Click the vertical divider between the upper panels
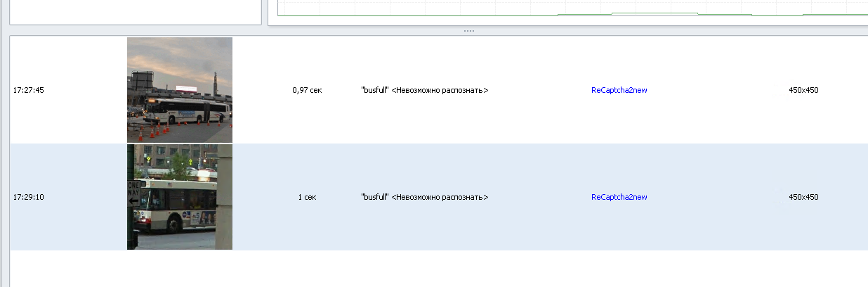868x287 pixels. coord(265,12)
